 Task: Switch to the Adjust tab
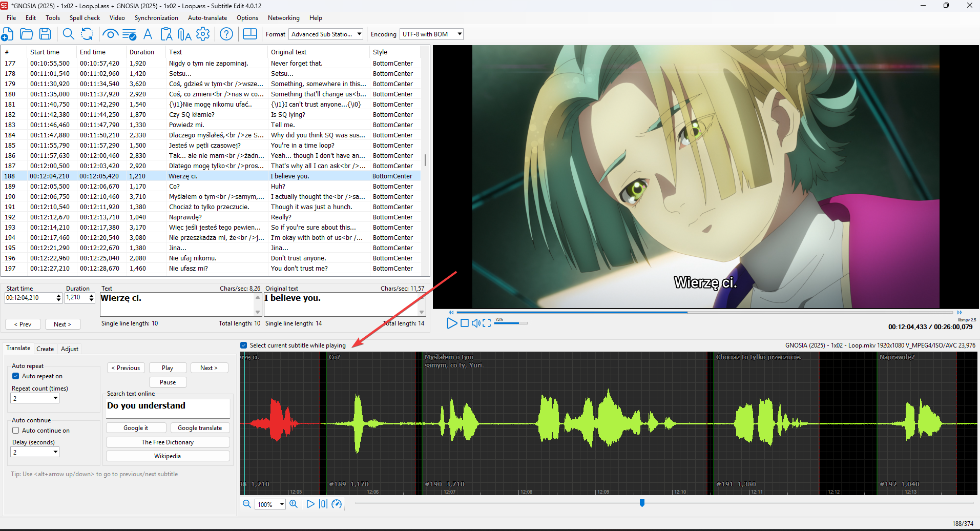(70, 349)
